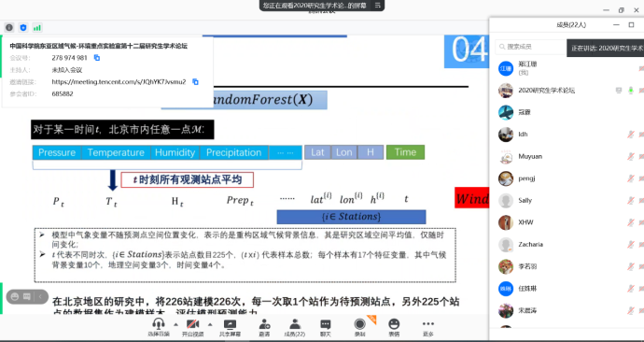Toggle ldh's muted microphone icon
The height and width of the screenshot is (342, 644).
pos(630,135)
